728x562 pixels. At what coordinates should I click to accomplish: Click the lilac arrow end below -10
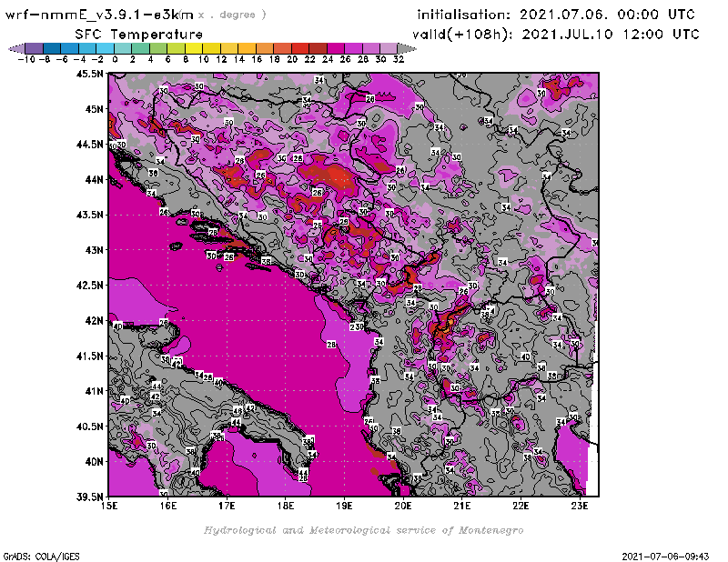pyautogui.click(x=17, y=48)
